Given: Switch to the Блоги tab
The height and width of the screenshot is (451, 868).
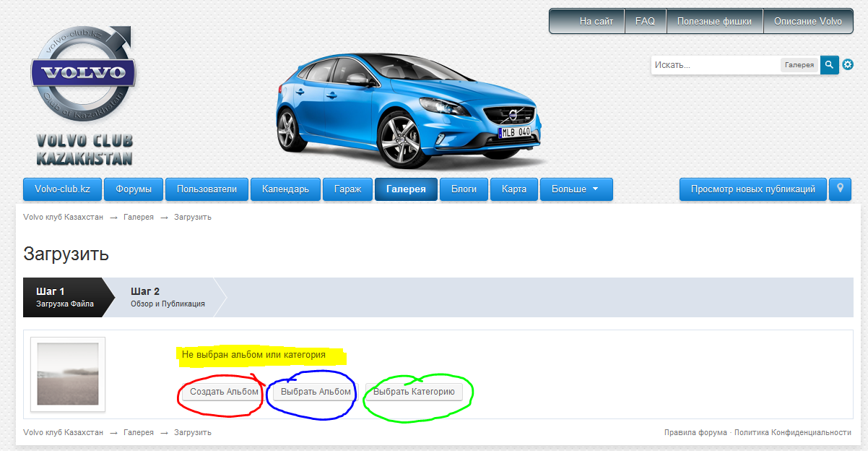Looking at the screenshot, I should (464, 189).
